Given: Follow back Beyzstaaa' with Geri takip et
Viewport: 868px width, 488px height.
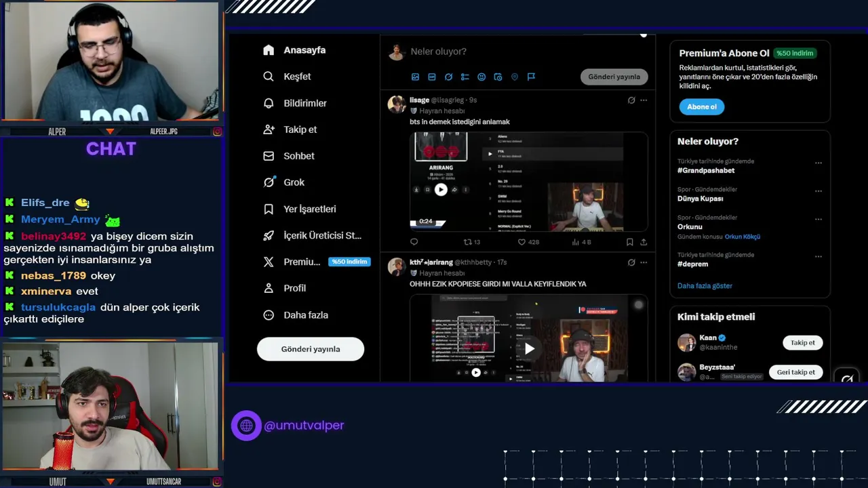Looking at the screenshot, I should click(796, 372).
